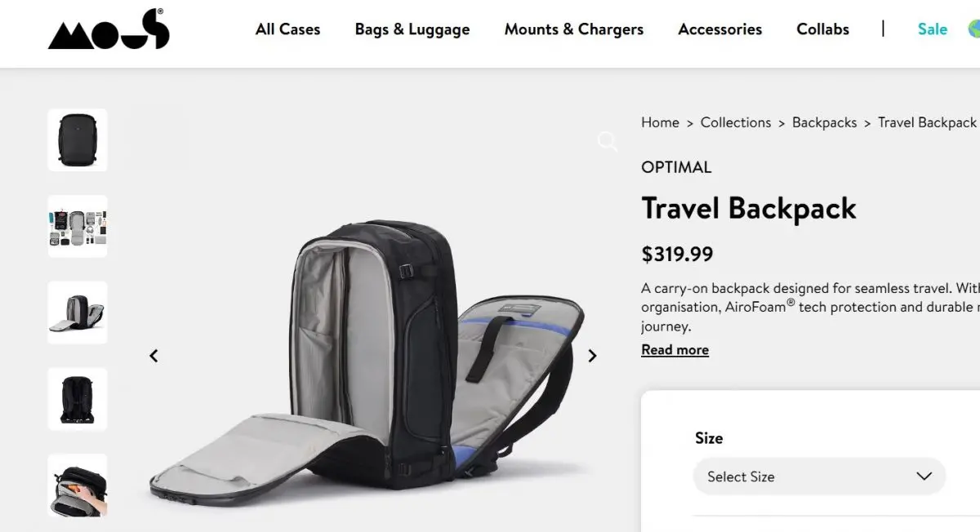Image resolution: width=980 pixels, height=532 pixels.
Task: Open the Mounts & Chargers menu
Action: point(574,29)
